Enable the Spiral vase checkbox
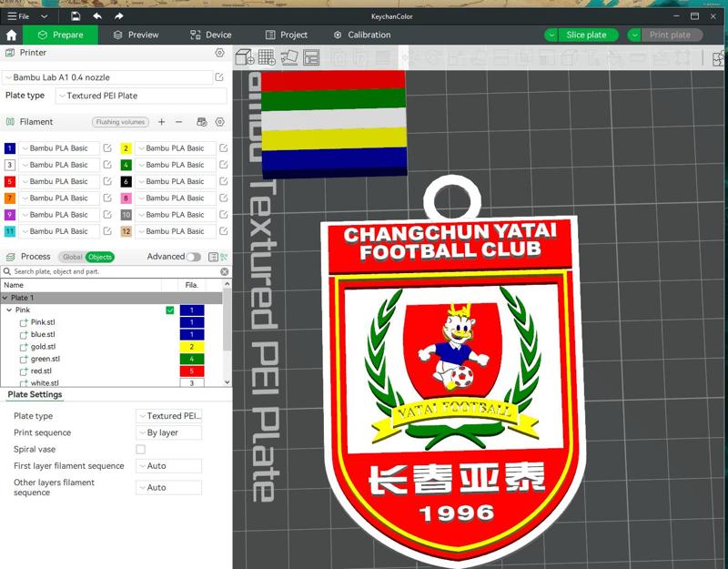This screenshot has height=569, width=728. point(141,449)
